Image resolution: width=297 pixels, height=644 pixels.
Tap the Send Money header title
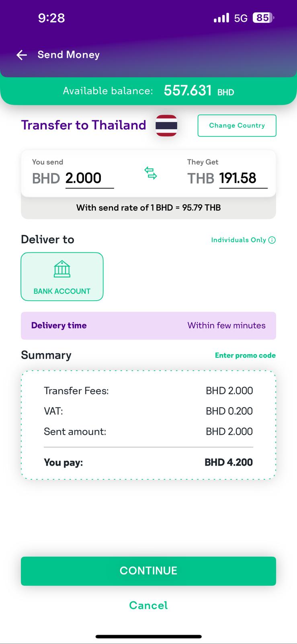(x=68, y=55)
